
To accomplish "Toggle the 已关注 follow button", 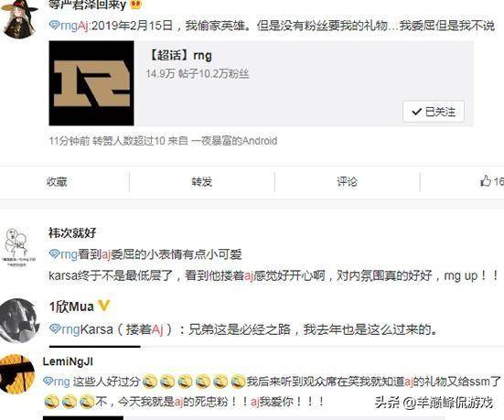I will [434, 112].
